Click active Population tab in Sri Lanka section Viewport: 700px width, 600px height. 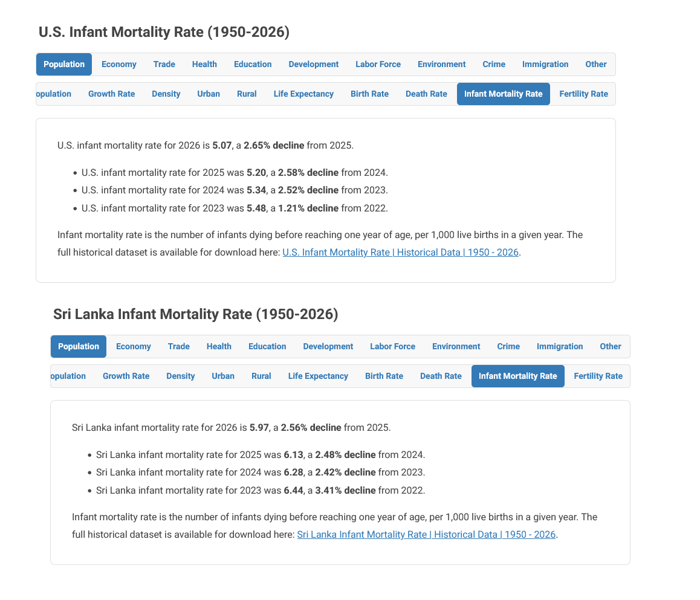(79, 347)
